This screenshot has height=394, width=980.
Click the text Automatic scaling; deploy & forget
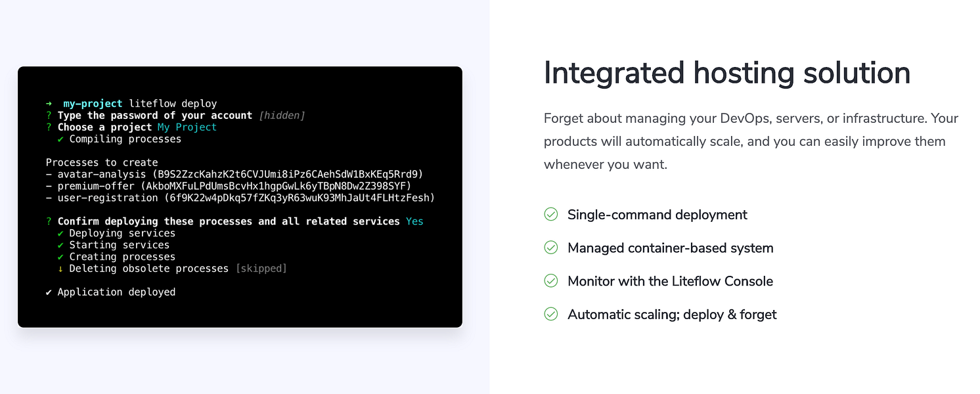click(672, 315)
